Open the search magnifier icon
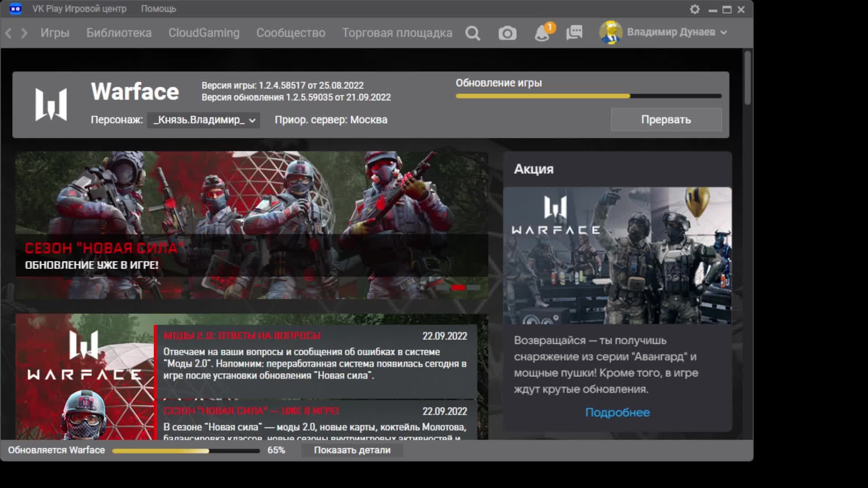Screen dimensions: 868x488 tap(473, 33)
